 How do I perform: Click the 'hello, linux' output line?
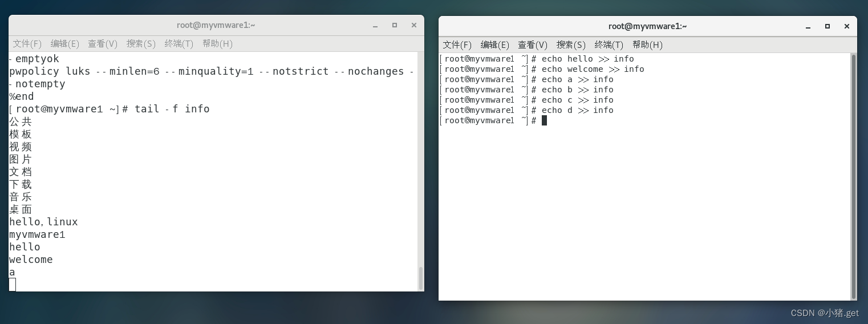coord(43,222)
